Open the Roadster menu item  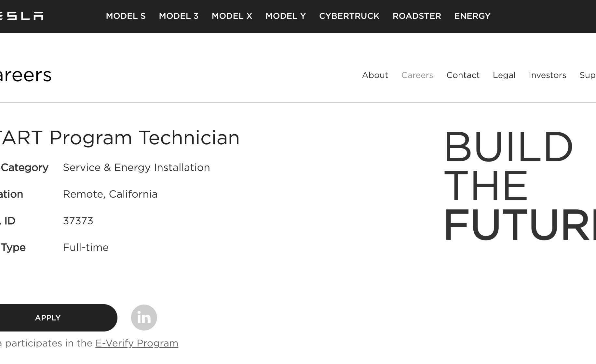(417, 16)
